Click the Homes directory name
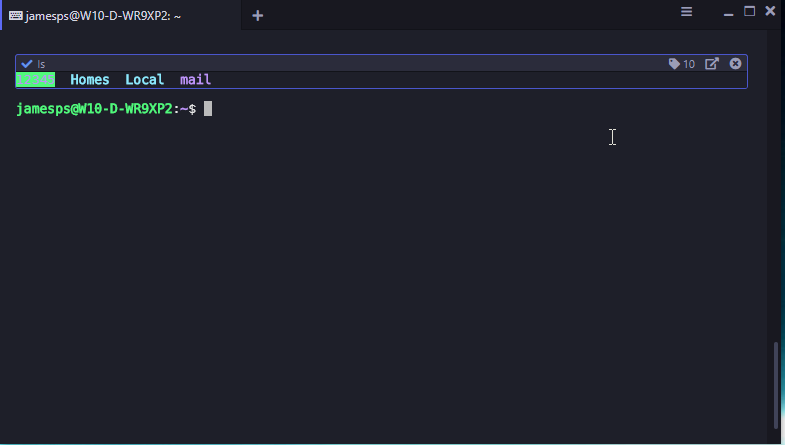Image resolution: width=785 pixels, height=445 pixels. (x=90, y=80)
